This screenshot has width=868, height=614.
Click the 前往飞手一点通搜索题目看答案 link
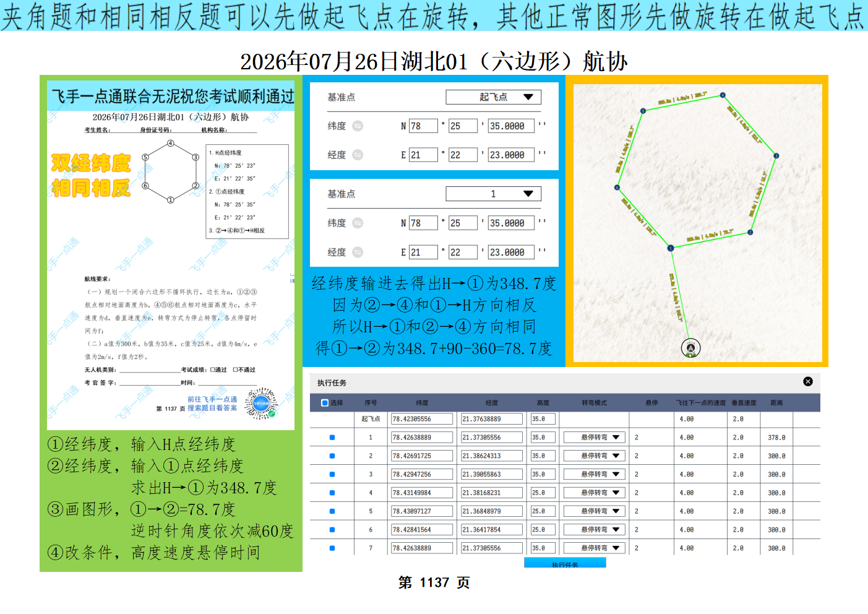(212, 404)
